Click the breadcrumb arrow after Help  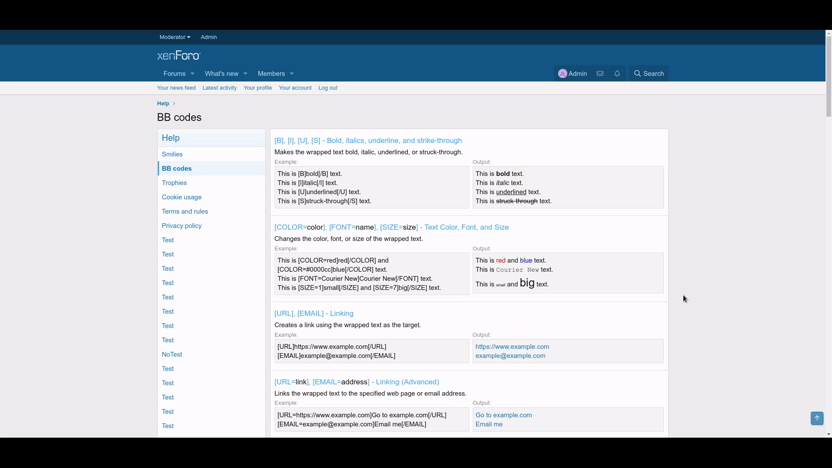174,103
